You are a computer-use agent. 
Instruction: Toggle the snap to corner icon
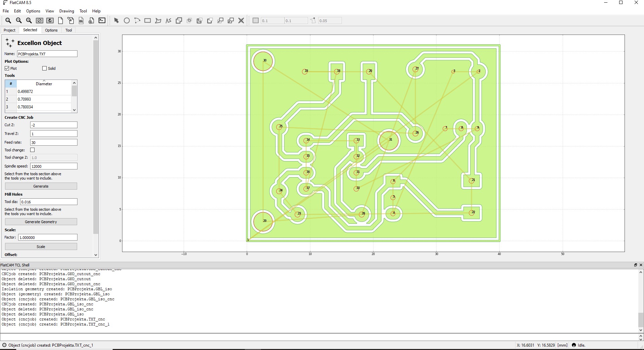tap(313, 20)
